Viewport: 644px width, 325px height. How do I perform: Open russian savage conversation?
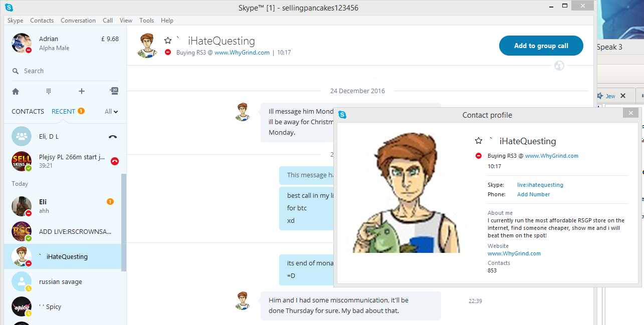tap(63, 281)
